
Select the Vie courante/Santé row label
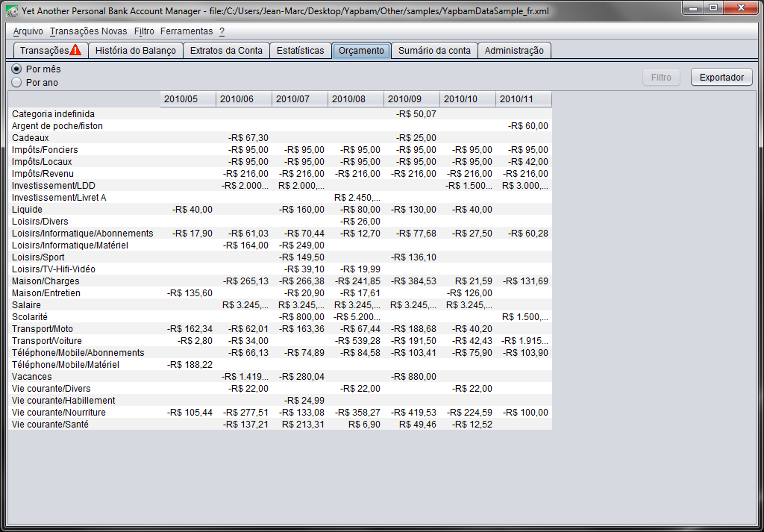pos(50,425)
